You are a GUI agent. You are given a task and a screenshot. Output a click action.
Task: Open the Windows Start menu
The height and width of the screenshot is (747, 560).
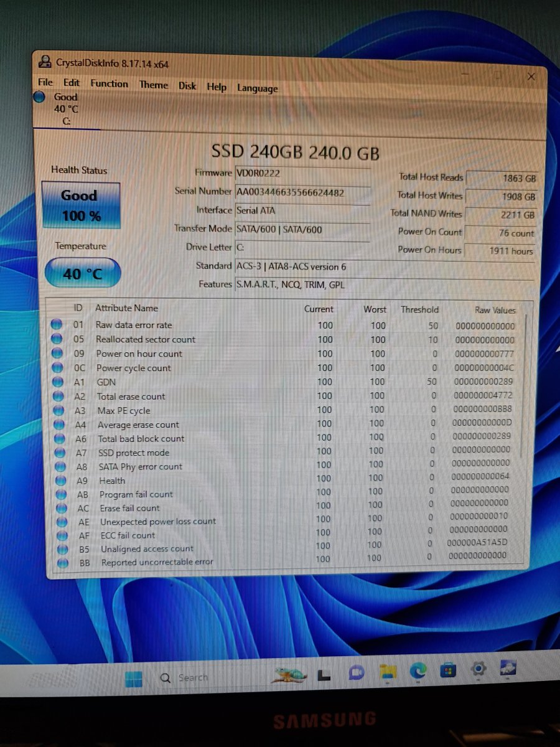point(134,678)
